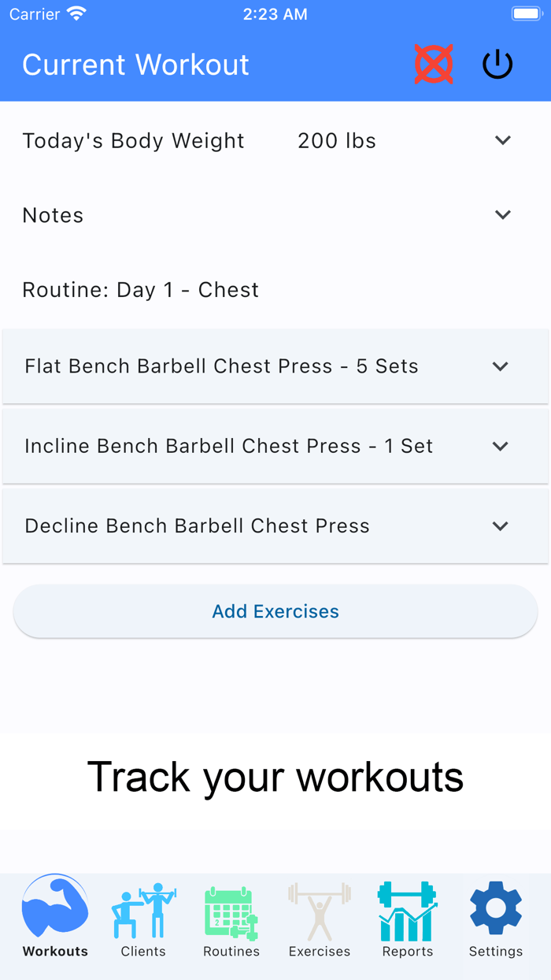The image size is (551, 980).
Task: Expand Today's Body Weight section
Action: pos(502,140)
